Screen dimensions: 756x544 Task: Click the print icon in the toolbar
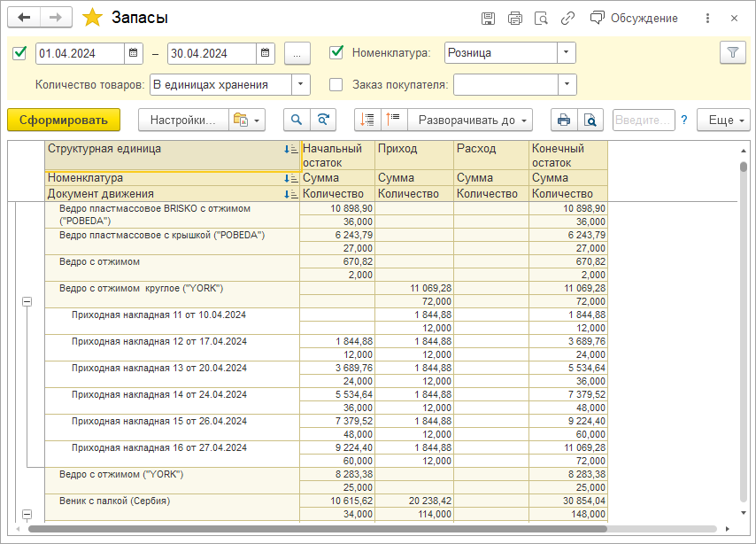click(x=563, y=120)
